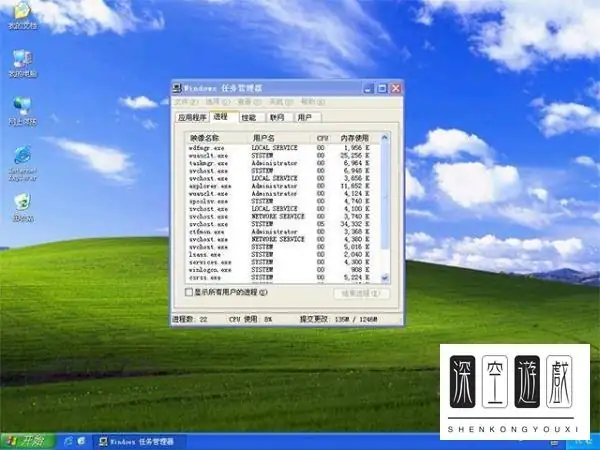The height and width of the screenshot is (450, 600).
Task: Click the 结束进程 button
Action: (362, 293)
